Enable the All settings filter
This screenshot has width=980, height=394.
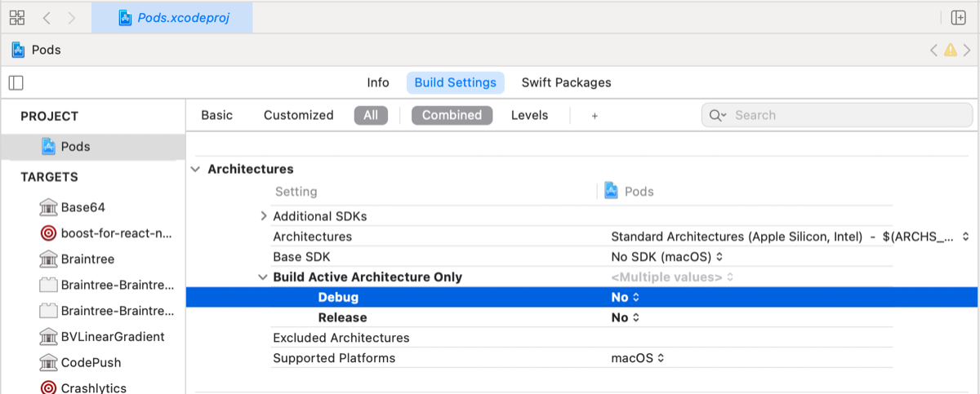[x=371, y=115]
